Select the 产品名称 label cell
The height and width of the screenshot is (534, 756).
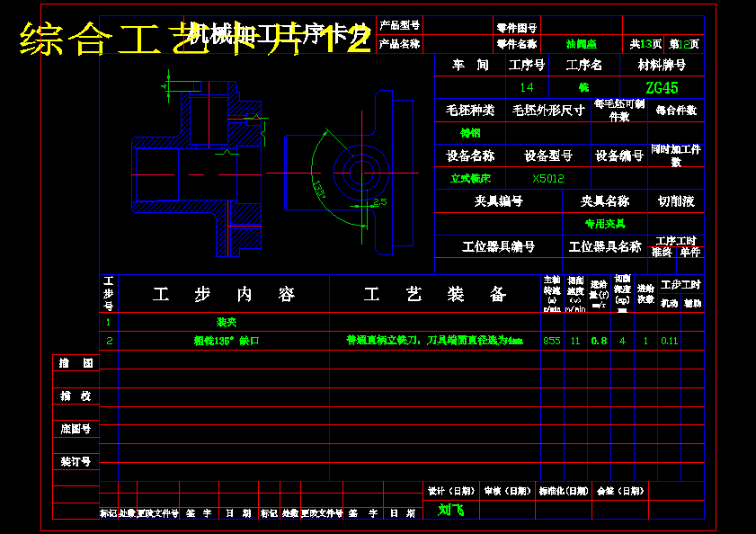(x=399, y=44)
